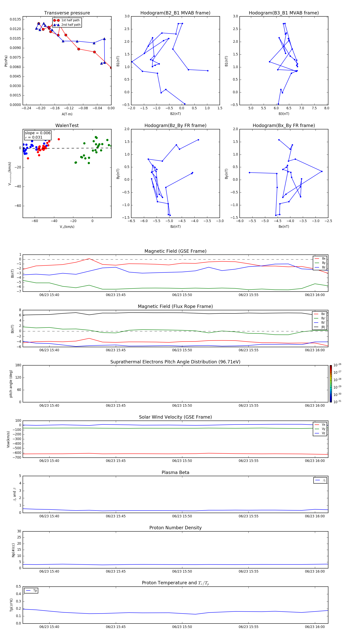
Task: Click the 'Solar Wind Velocity (GSE Frame)' title
Action: 175,417
